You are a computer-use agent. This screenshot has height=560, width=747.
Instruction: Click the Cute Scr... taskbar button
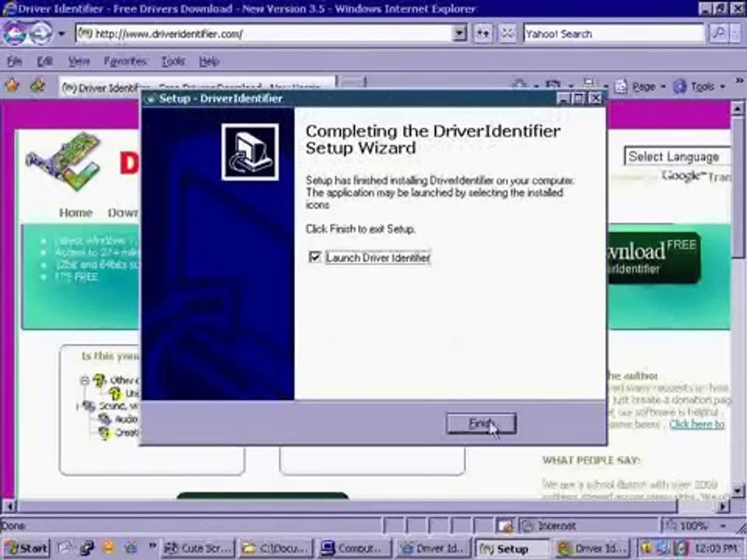(198, 548)
